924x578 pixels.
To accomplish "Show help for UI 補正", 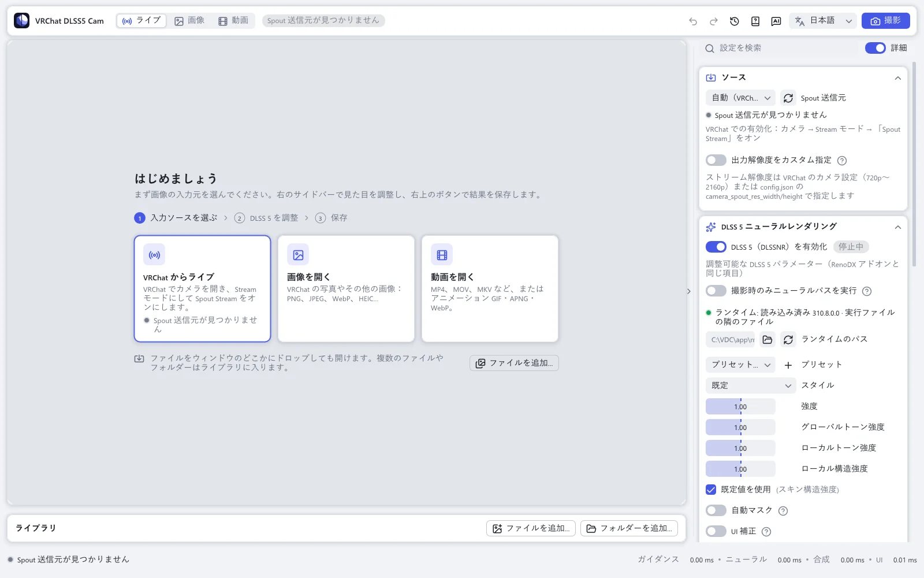I will point(766,532).
